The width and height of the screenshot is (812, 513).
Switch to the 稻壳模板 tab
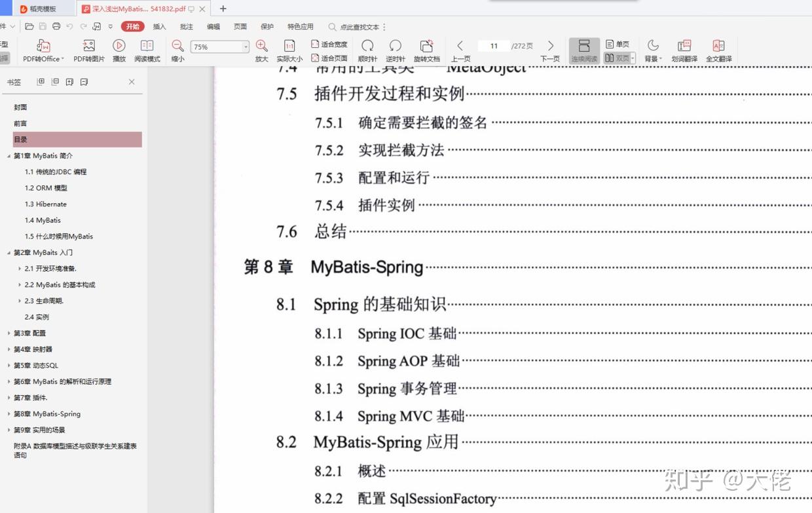click(41, 9)
